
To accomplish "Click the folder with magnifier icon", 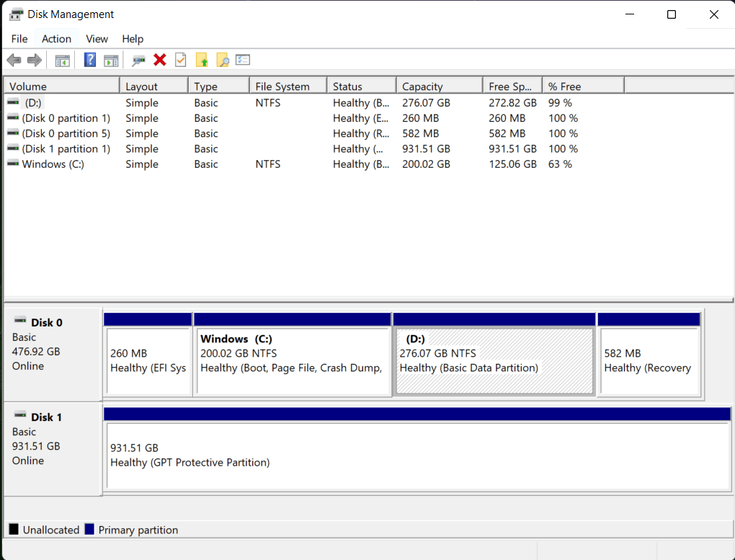I will tap(222, 60).
